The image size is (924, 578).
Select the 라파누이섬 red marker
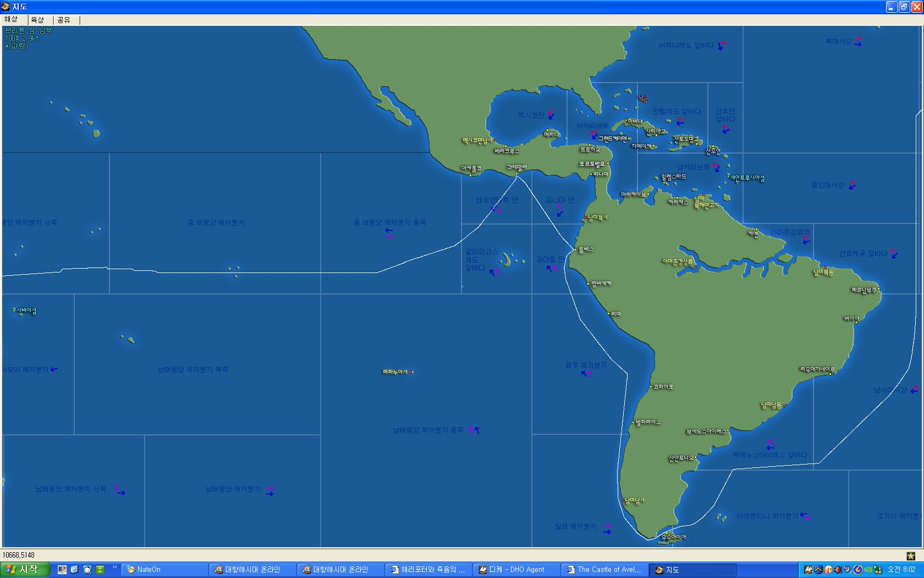pyautogui.click(x=411, y=372)
